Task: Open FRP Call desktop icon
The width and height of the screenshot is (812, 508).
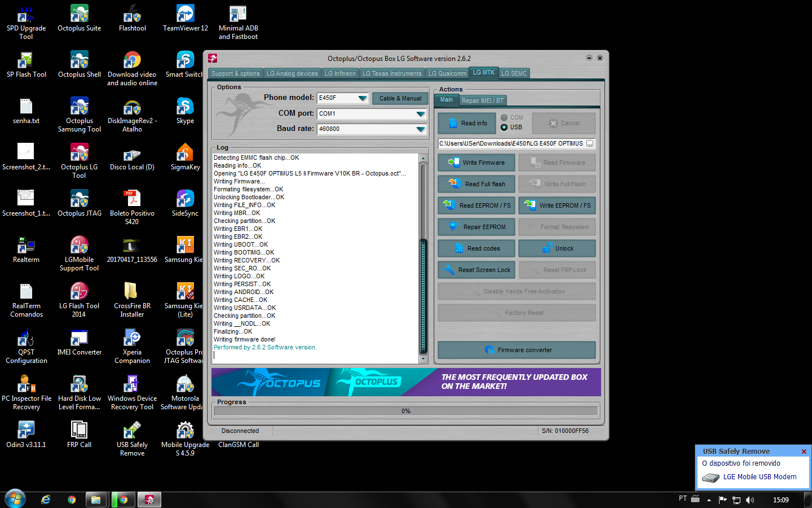Action: [x=80, y=435]
